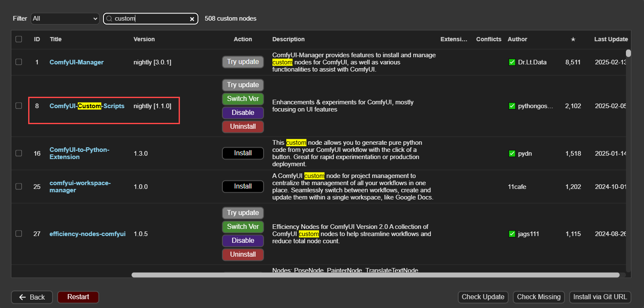644x308 pixels.
Task: Uninstall ComfyUI-Custom-Scripts
Action: pyautogui.click(x=243, y=127)
